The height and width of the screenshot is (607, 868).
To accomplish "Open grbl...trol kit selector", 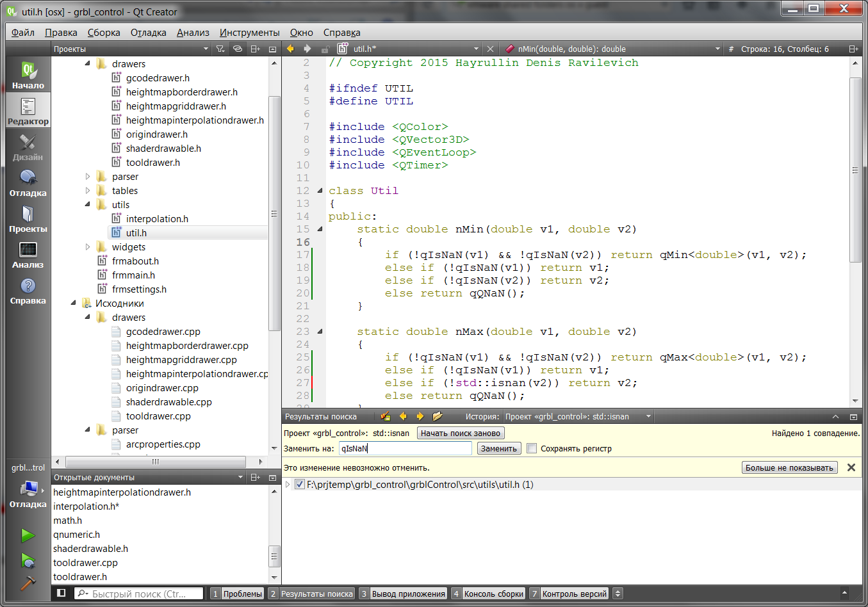I will click(x=28, y=487).
